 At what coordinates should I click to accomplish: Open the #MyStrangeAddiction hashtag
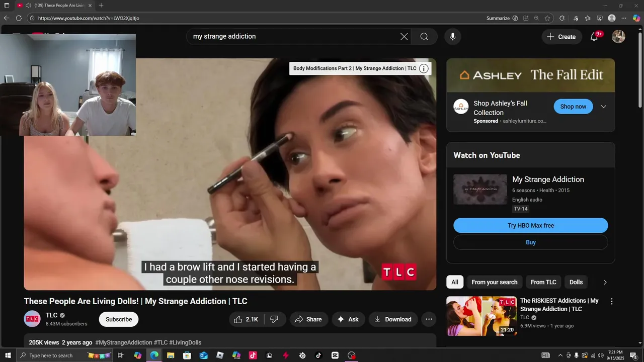(x=124, y=342)
